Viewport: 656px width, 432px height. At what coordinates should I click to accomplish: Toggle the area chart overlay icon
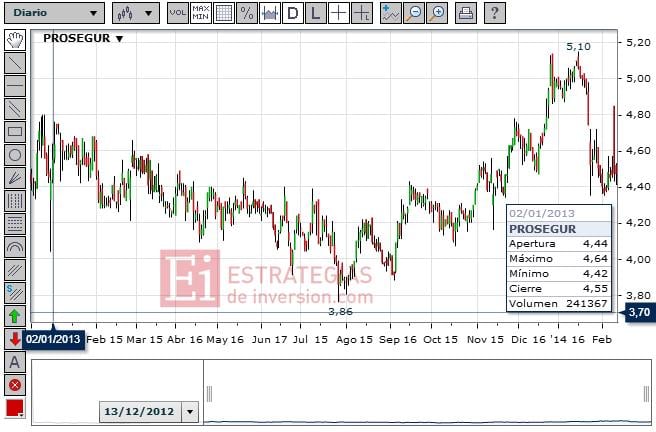pyautogui.click(x=270, y=13)
